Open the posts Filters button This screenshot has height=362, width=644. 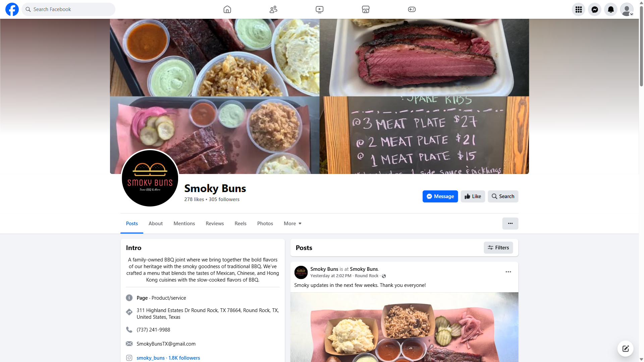(x=498, y=248)
